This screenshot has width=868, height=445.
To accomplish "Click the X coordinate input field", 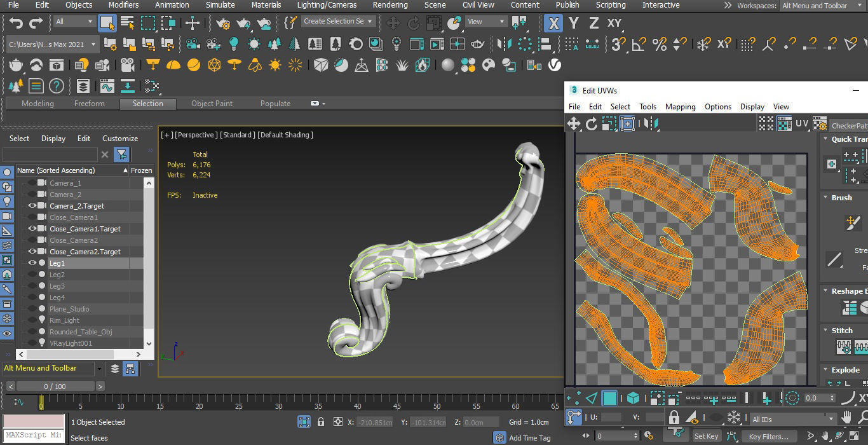I will point(375,422).
